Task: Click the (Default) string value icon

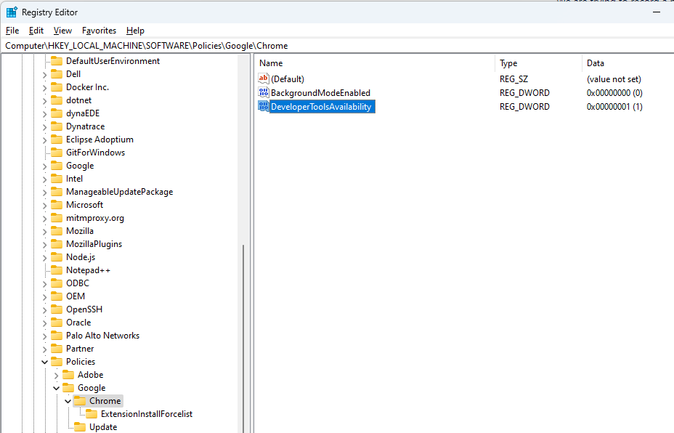Action: [263, 78]
